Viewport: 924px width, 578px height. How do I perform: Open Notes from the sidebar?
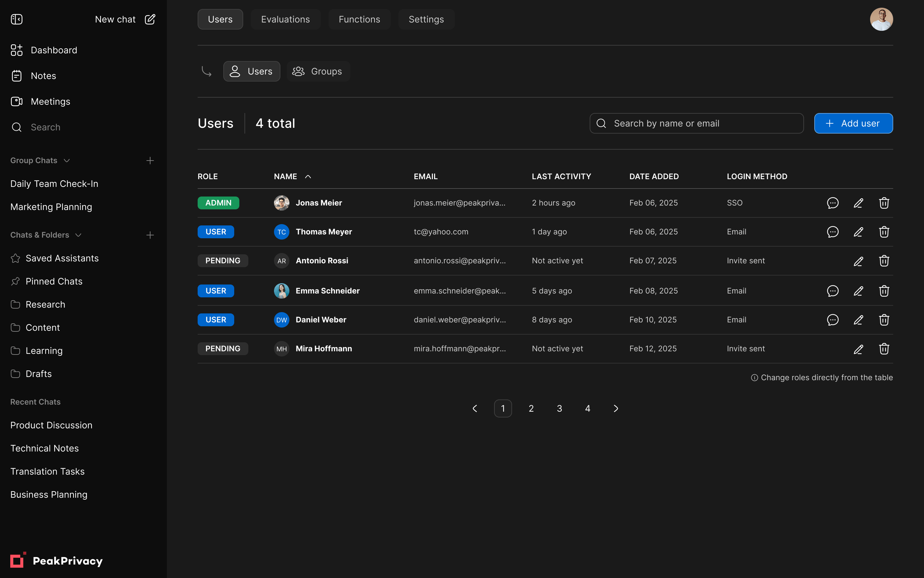[33, 76]
